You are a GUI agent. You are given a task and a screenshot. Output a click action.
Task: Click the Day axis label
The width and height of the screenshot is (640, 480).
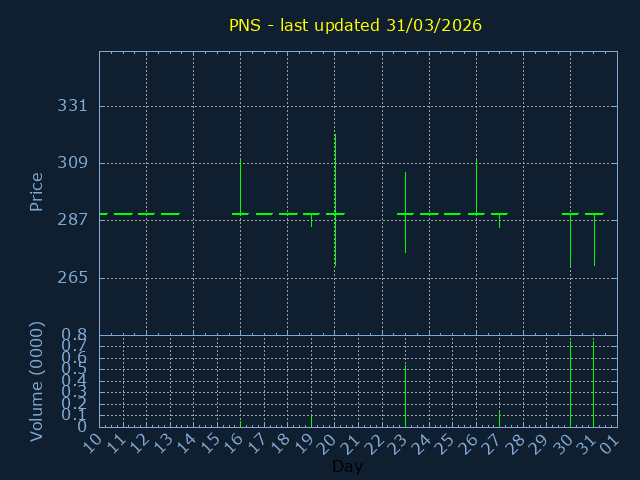347,467
